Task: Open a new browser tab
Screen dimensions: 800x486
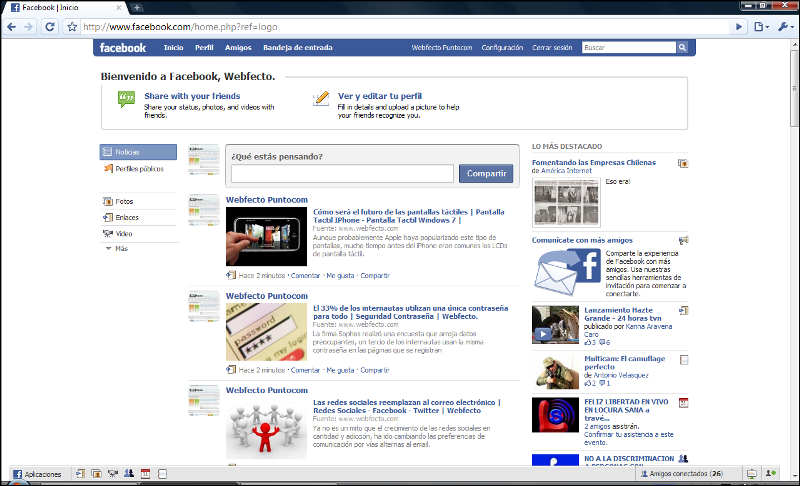Action: click(x=137, y=8)
